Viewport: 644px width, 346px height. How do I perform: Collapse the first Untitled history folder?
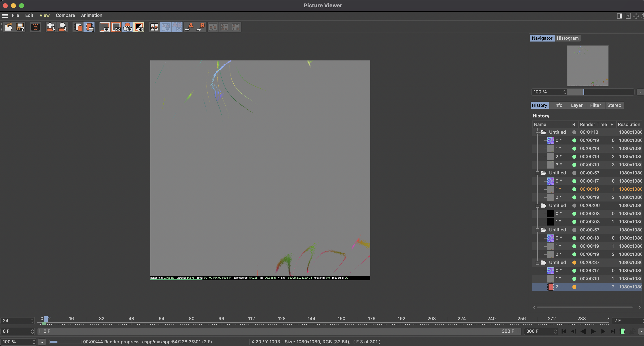(x=537, y=132)
